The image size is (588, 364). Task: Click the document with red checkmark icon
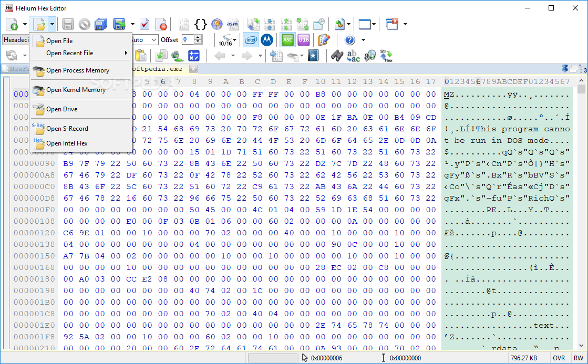click(145, 24)
